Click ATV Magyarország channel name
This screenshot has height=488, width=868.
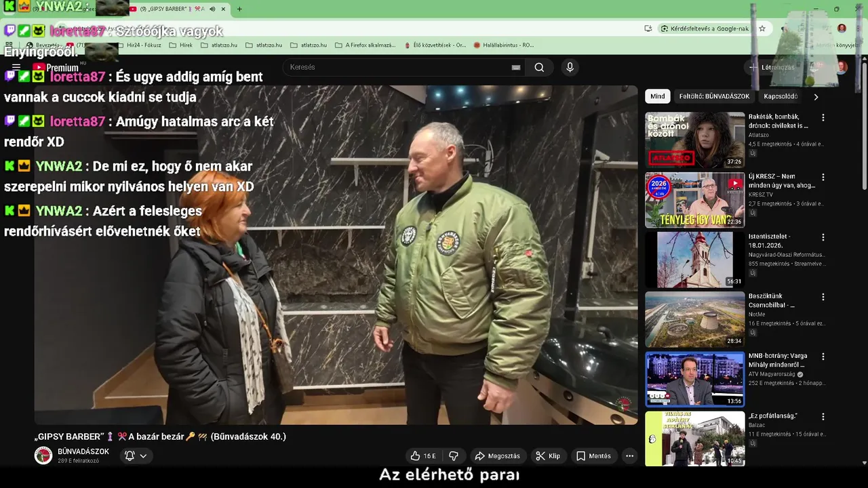tap(772, 374)
